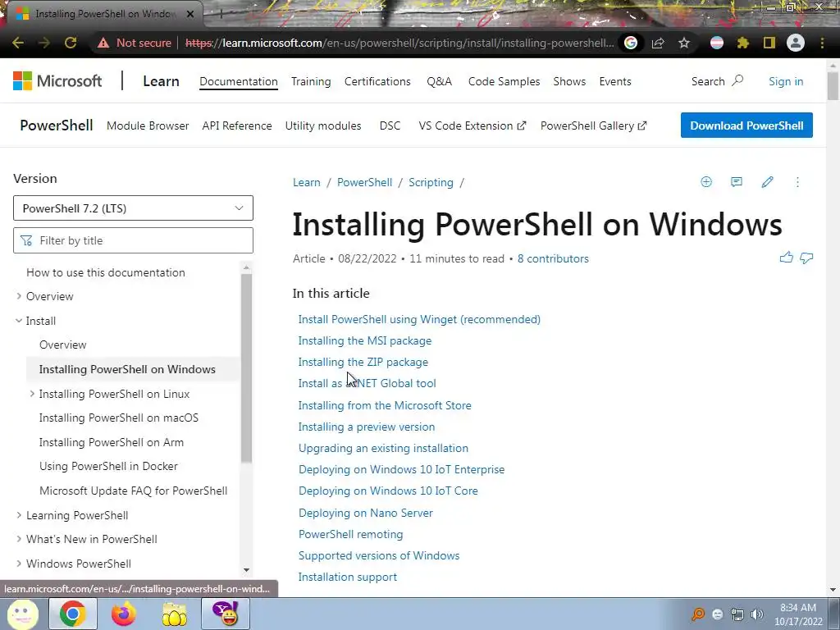The height and width of the screenshot is (630, 840).
Task: Expand the Windows PowerShell node
Action: point(19,564)
